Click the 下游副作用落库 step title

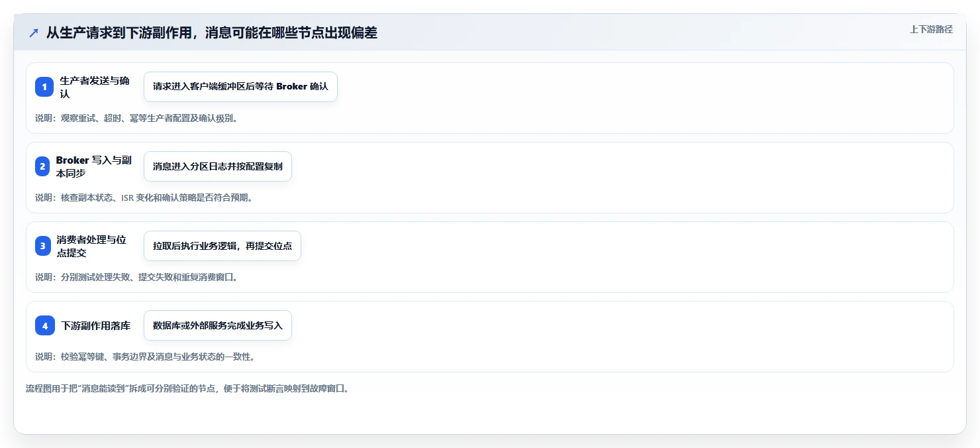click(96, 325)
